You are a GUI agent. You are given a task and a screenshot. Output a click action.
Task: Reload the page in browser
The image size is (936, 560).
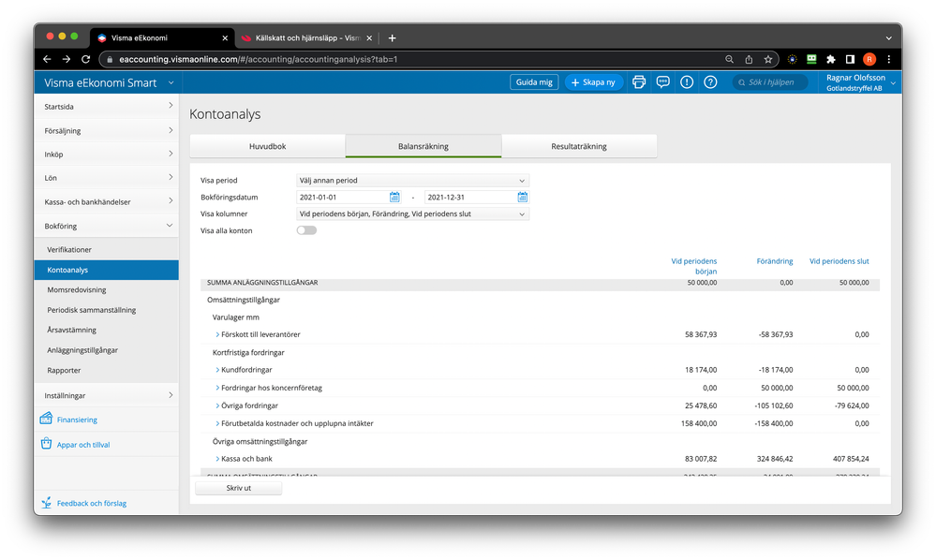[85, 59]
